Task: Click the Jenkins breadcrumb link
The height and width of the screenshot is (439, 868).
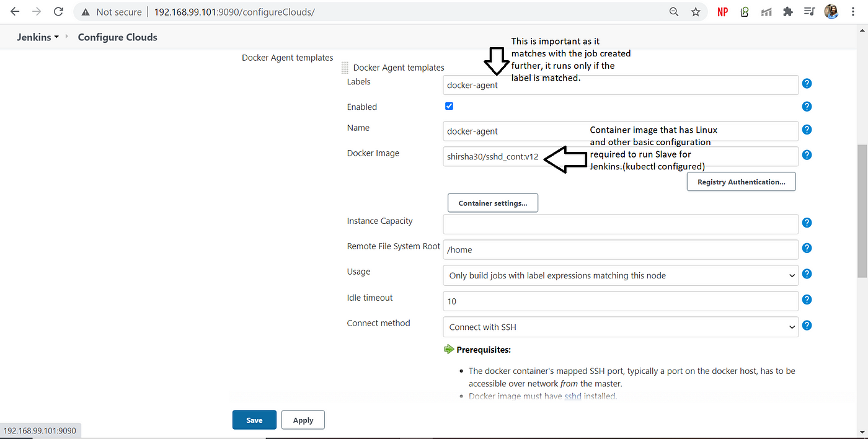Action: coord(34,37)
